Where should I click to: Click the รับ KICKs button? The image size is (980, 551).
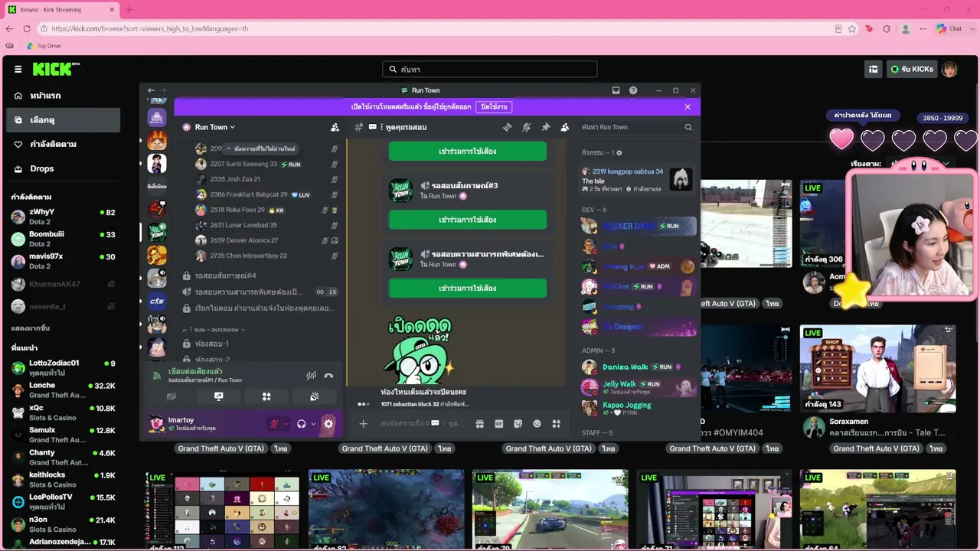click(x=911, y=70)
